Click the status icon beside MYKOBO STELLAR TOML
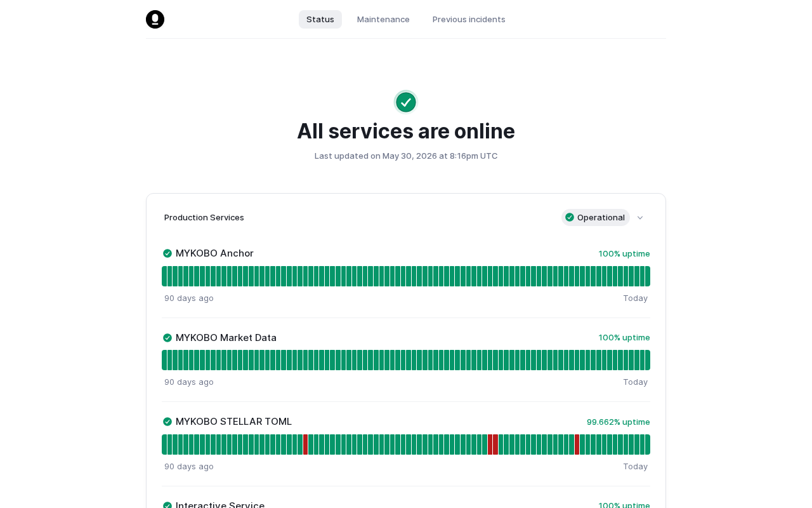The image size is (812, 508). click(x=167, y=422)
